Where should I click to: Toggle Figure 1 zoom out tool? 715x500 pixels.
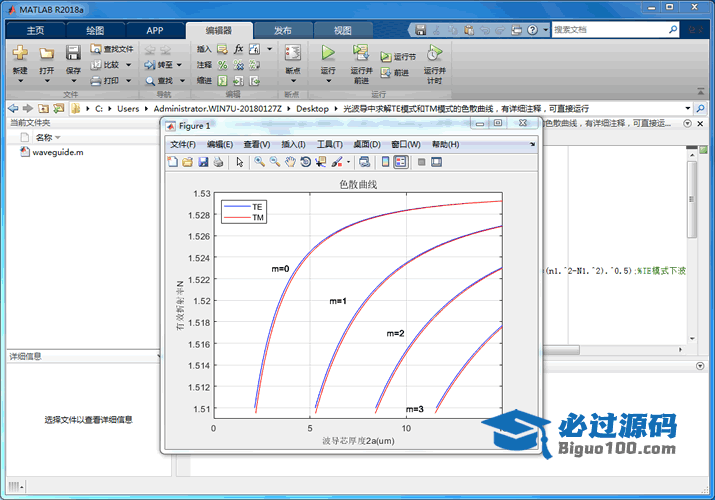[x=275, y=162]
